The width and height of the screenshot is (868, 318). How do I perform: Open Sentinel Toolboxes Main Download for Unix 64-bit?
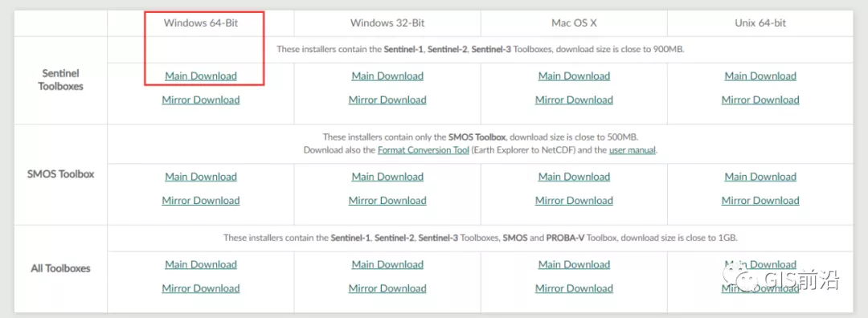point(760,76)
